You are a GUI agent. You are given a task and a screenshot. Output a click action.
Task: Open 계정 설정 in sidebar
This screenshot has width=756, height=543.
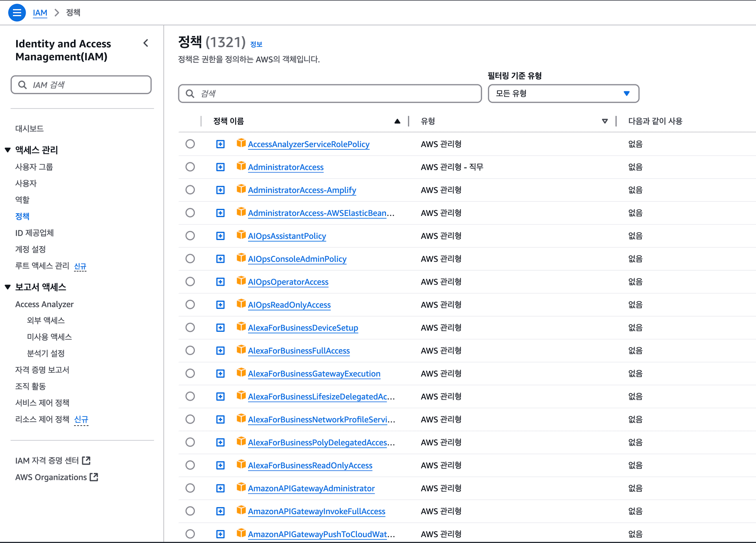(x=30, y=249)
